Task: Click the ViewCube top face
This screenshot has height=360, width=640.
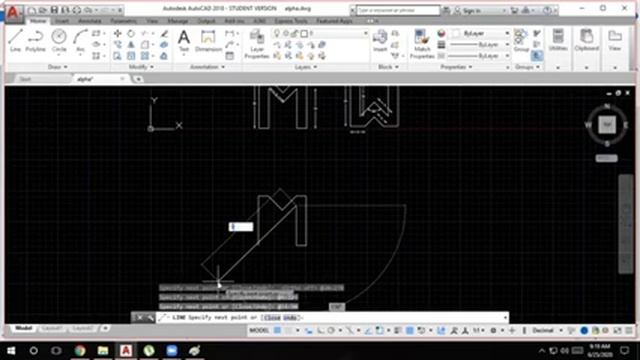Action: [607, 124]
